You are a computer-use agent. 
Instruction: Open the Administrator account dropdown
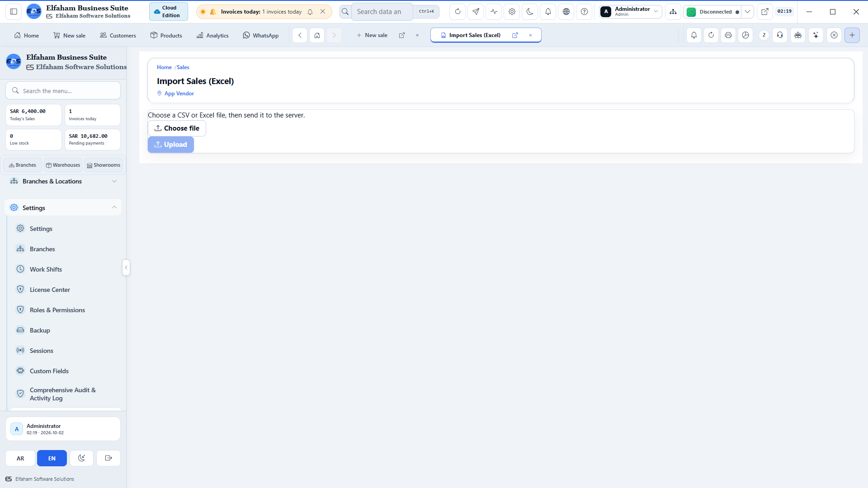coord(631,12)
